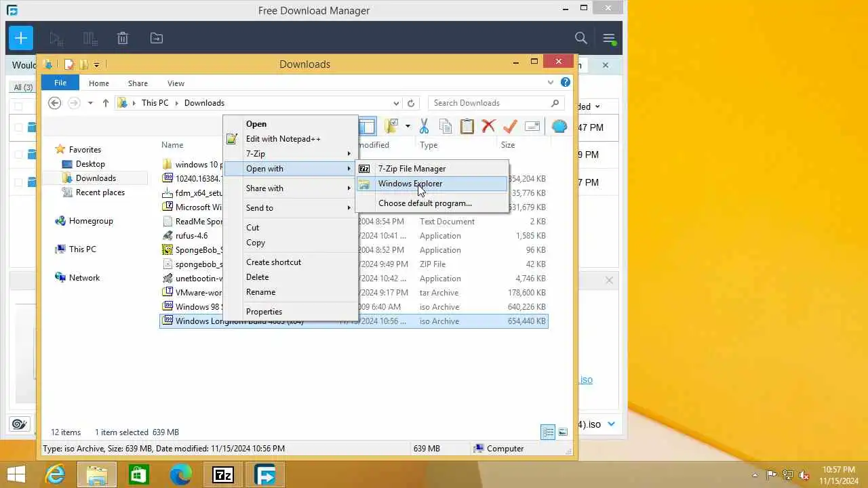Screen dimensions: 868x488
Task: Expand the Open with submenu arrow
Action: [349, 169]
